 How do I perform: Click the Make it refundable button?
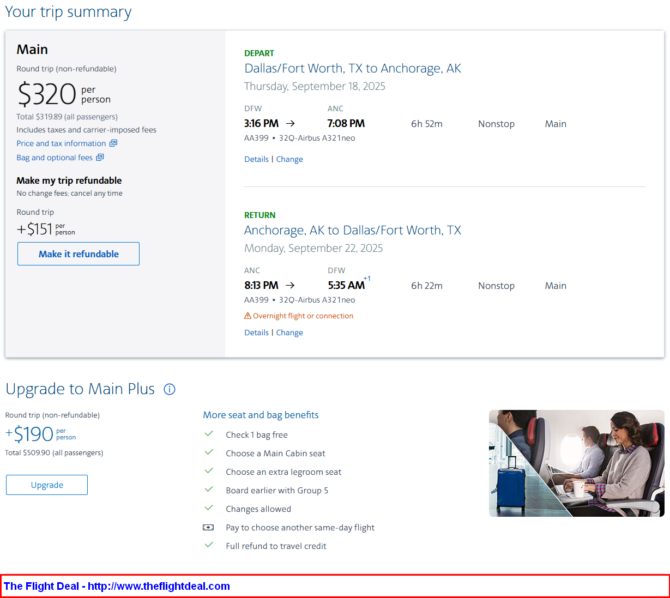78,254
